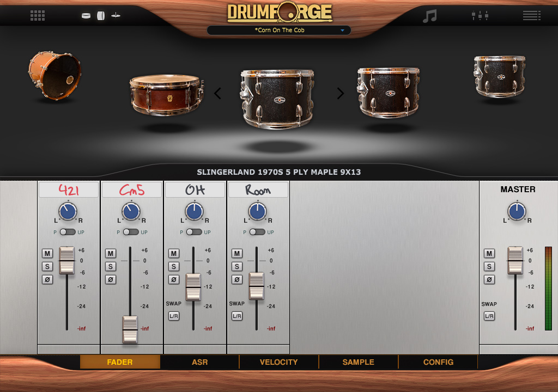Select the brown snare drum

(x=167, y=95)
